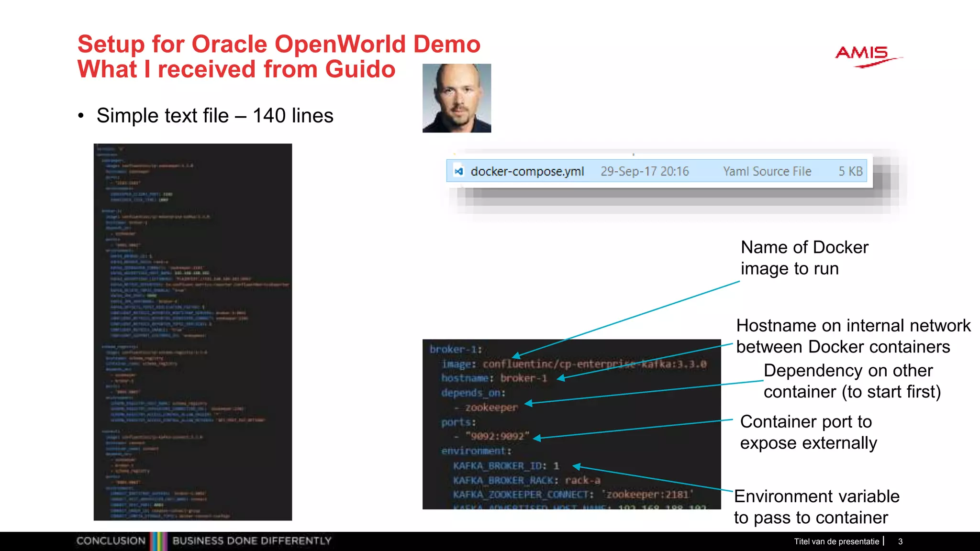Screen dimensions: 980x551
Task: Click the 'depends_on:' key in the snippet
Action: coord(473,393)
